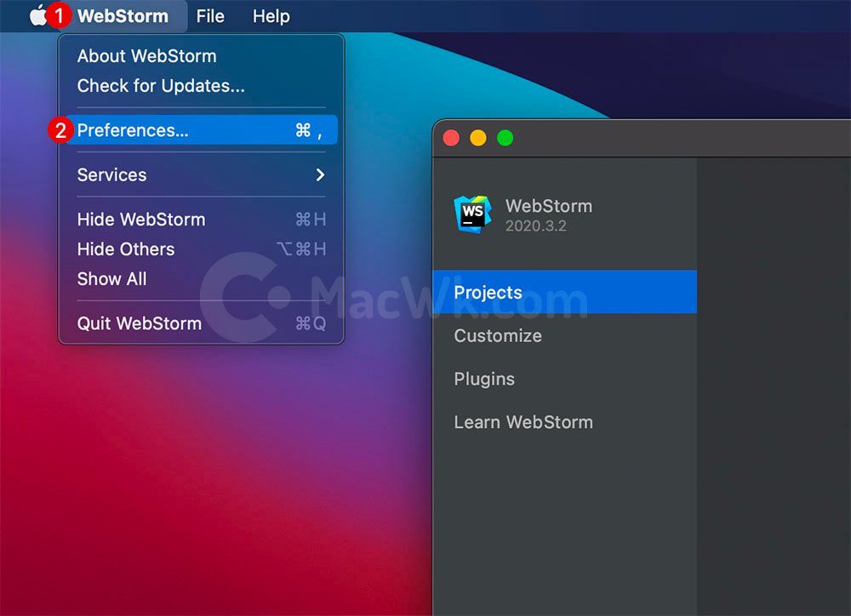Switch to the Projects tab
This screenshot has width=851, height=616.
click(565, 292)
